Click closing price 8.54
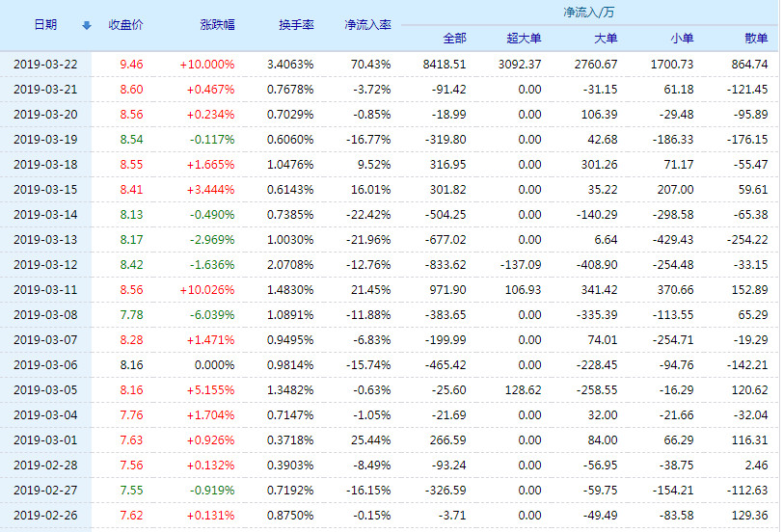 coord(131,139)
